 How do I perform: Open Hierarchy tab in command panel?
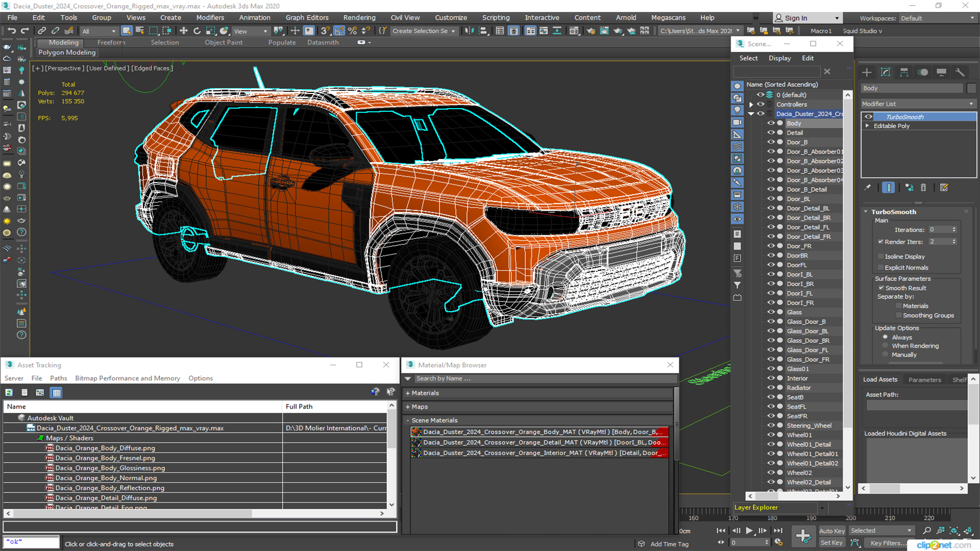904,72
